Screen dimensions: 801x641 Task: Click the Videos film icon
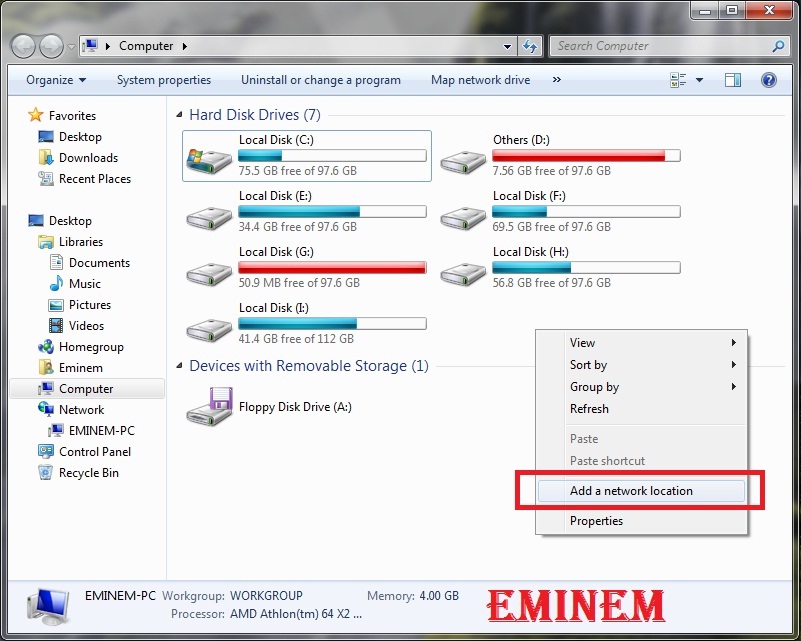pos(56,326)
